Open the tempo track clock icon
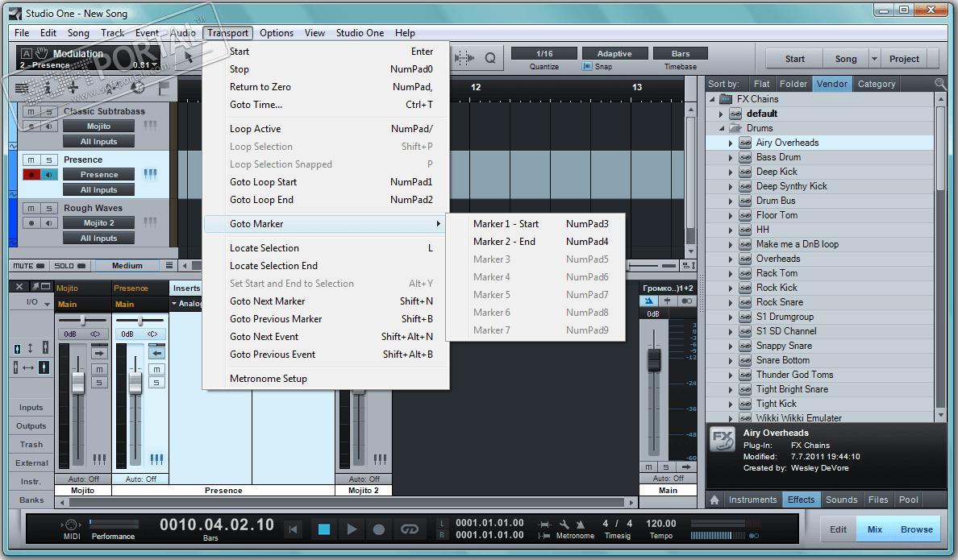Viewport: 958px width, 560px height. point(138,88)
